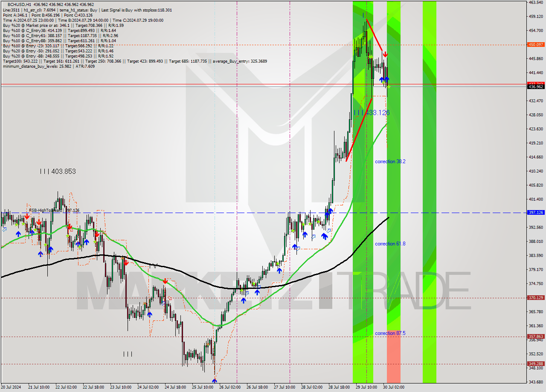Click the '23 Jul 10:00' time axis label

pos(120,387)
